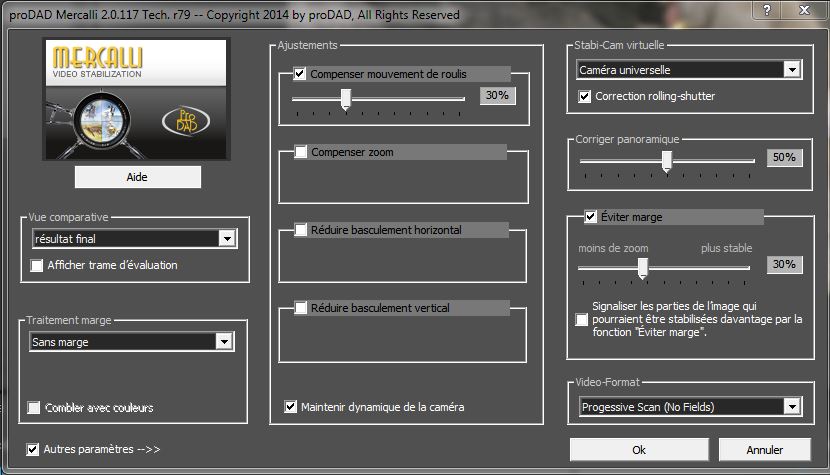Enable the Combler avec couleurs checkbox
830x475 pixels.
tap(33, 407)
